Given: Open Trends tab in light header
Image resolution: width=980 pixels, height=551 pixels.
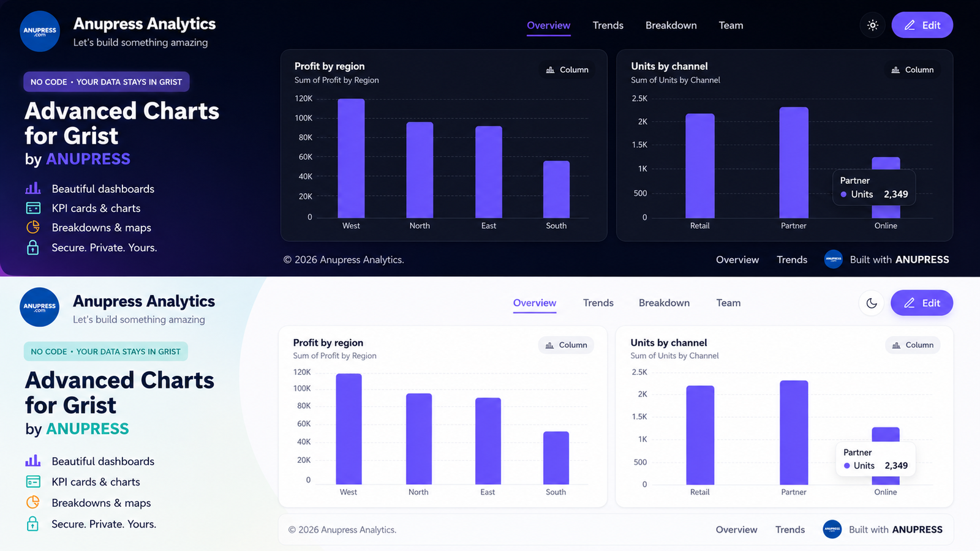Looking at the screenshot, I should 598,303.
